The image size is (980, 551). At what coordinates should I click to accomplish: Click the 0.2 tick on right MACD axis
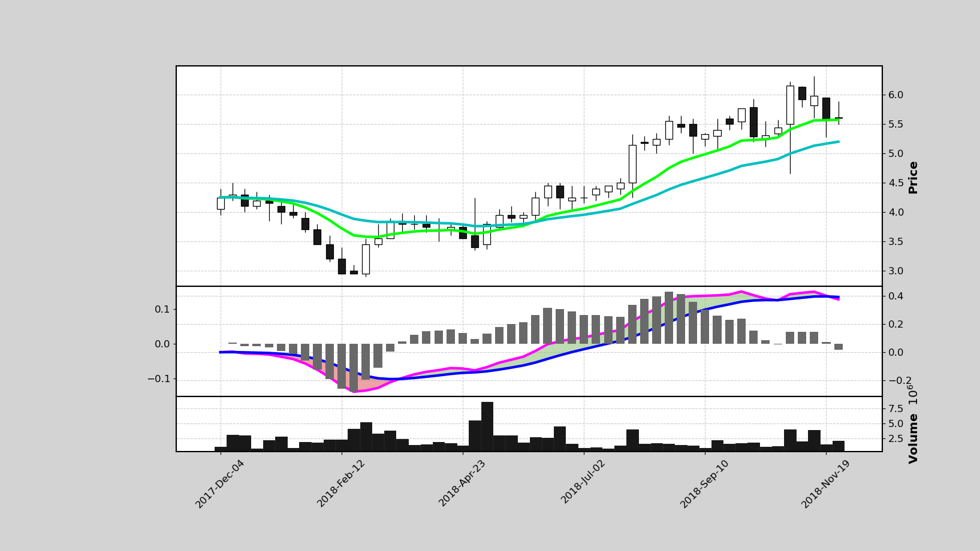click(895, 325)
